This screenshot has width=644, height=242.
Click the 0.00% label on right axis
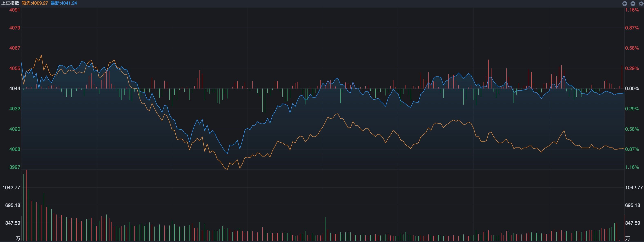(x=632, y=89)
